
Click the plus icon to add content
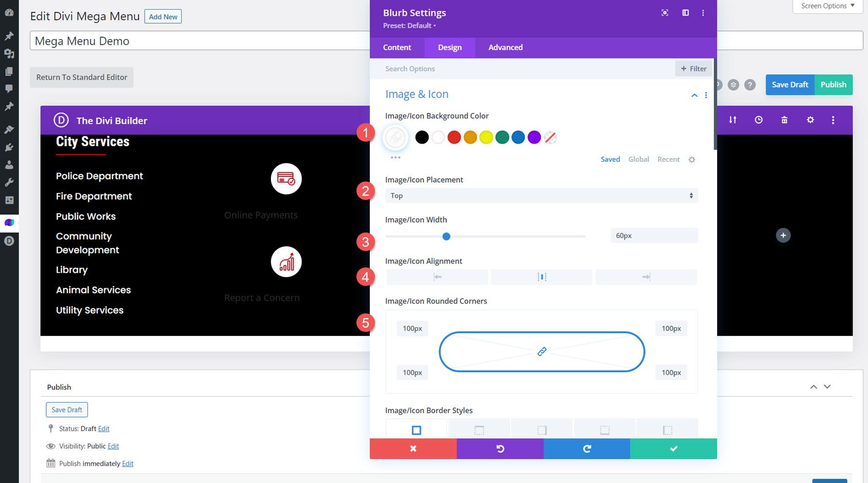pos(783,235)
